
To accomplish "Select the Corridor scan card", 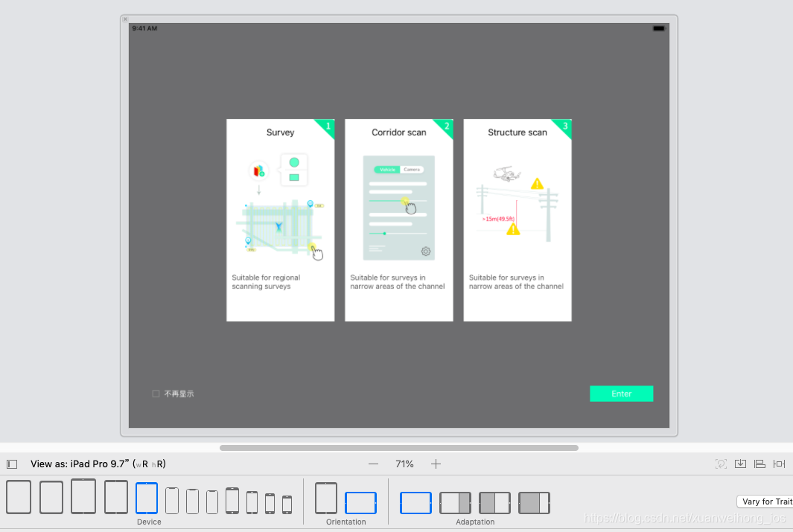I will tap(399, 220).
